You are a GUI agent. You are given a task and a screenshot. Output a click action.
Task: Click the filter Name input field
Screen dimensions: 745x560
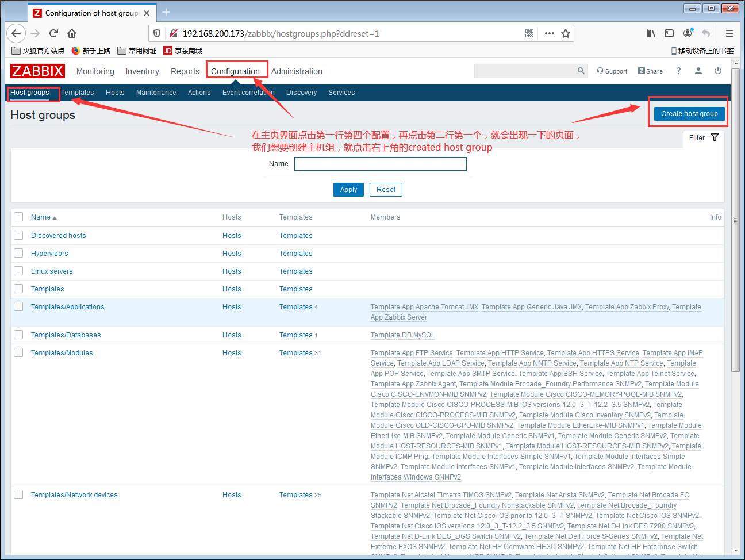click(x=381, y=164)
